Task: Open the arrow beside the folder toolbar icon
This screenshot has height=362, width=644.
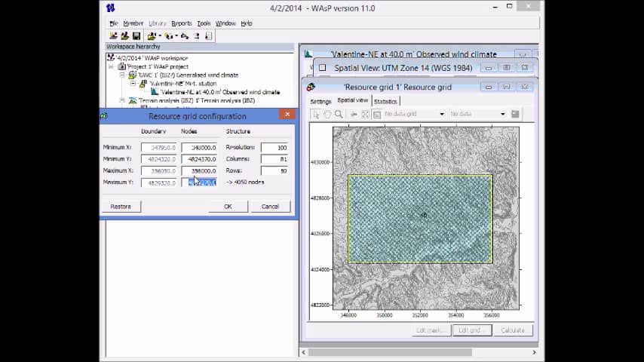Action: 160,36
